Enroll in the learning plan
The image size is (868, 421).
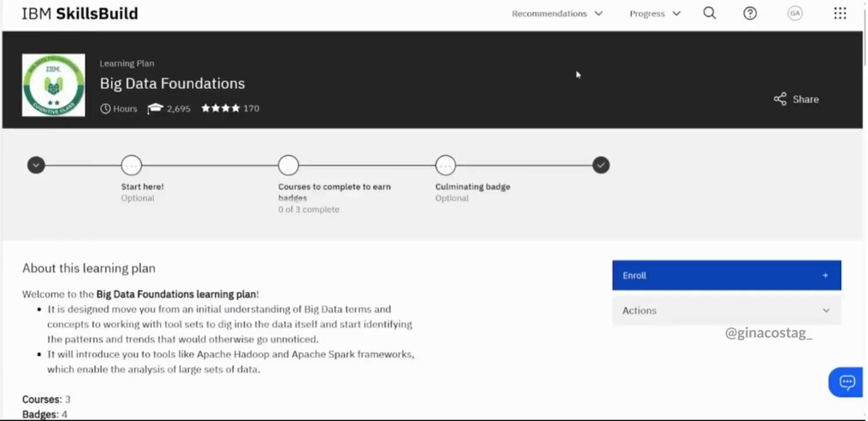(x=726, y=275)
